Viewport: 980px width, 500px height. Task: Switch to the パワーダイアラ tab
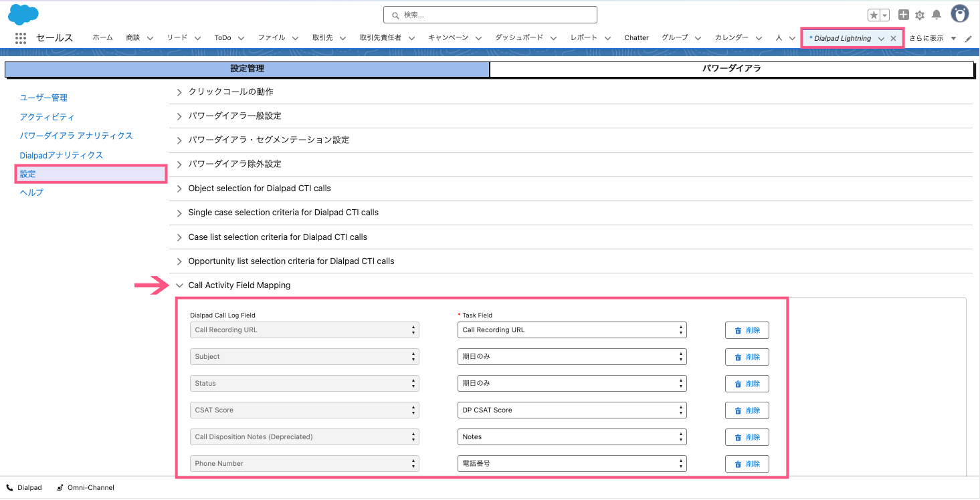732,69
